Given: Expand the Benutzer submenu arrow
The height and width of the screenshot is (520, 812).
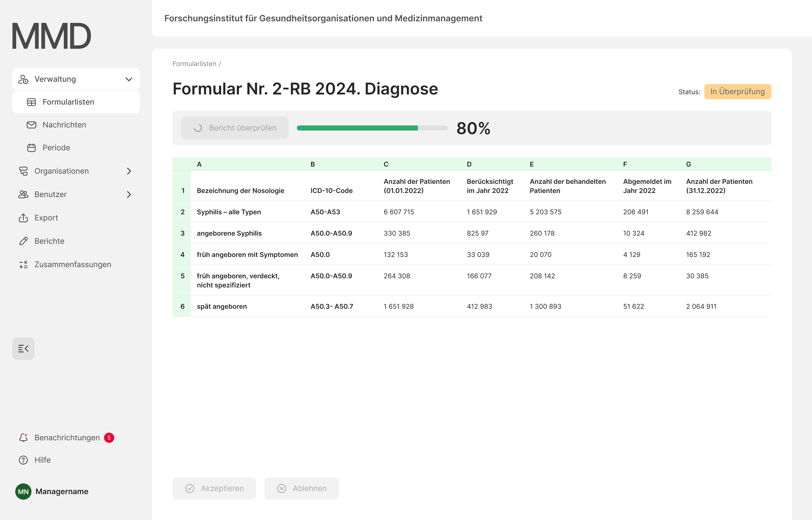Looking at the screenshot, I should pyautogui.click(x=129, y=194).
